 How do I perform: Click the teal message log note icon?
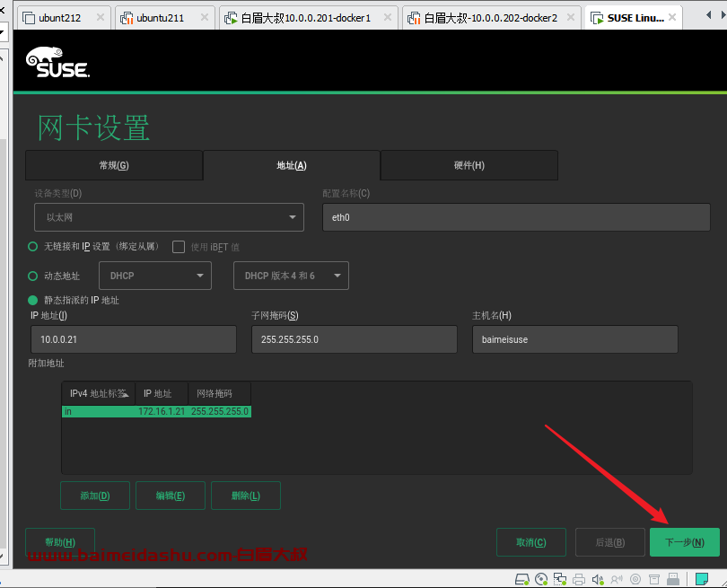click(702, 579)
